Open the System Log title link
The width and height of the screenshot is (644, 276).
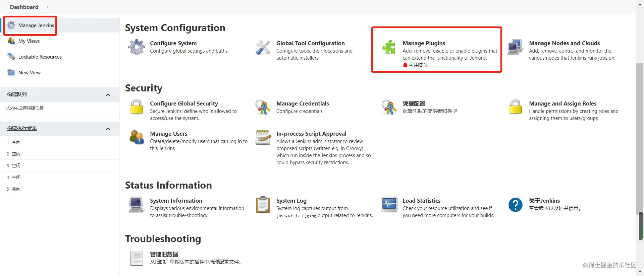[291, 201]
